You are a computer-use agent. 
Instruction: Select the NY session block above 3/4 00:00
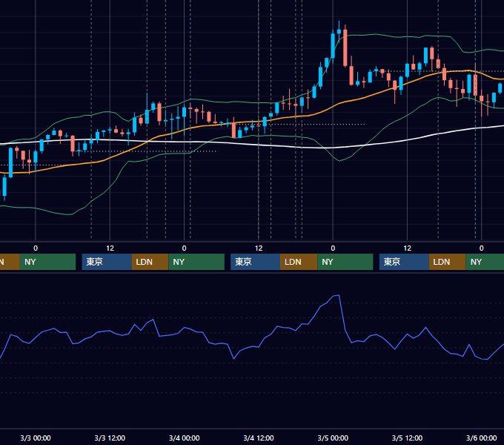coord(196,262)
